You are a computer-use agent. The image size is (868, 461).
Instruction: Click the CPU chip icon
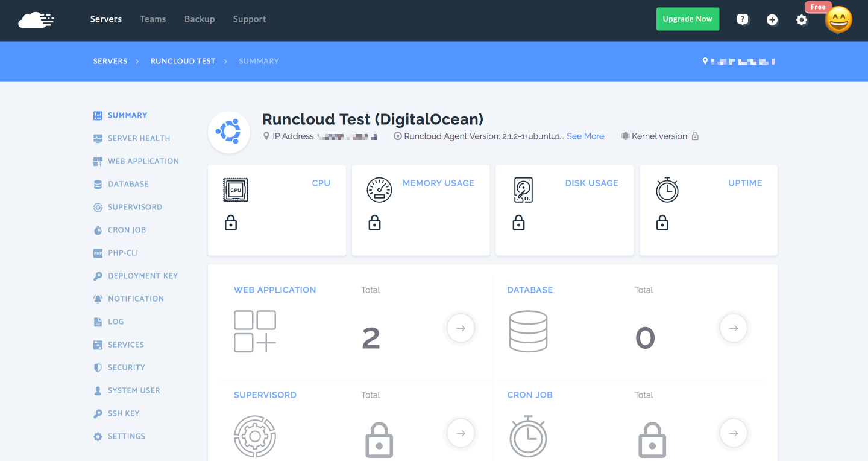(x=236, y=190)
